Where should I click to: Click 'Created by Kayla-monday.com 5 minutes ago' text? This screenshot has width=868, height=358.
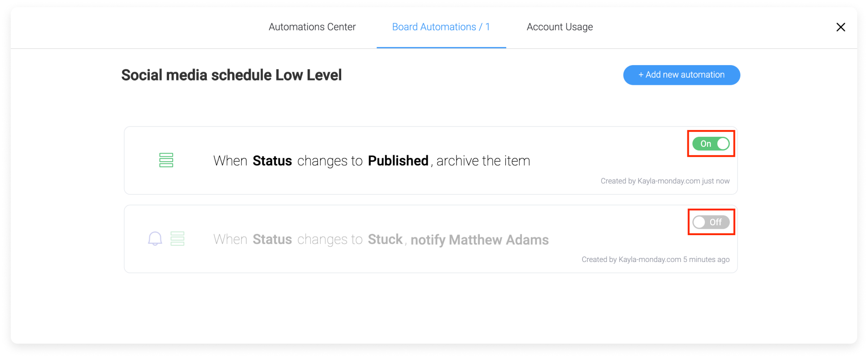pyautogui.click(x=655, y=259)
